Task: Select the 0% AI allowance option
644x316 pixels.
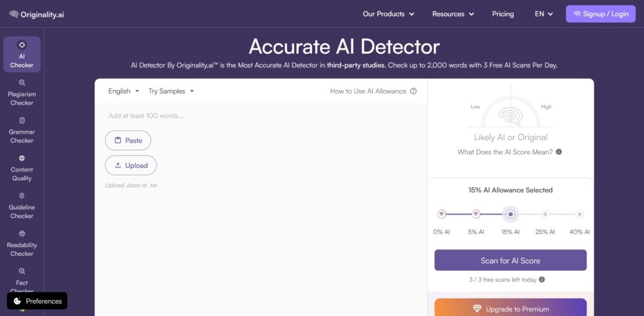Action: (441, 214)
